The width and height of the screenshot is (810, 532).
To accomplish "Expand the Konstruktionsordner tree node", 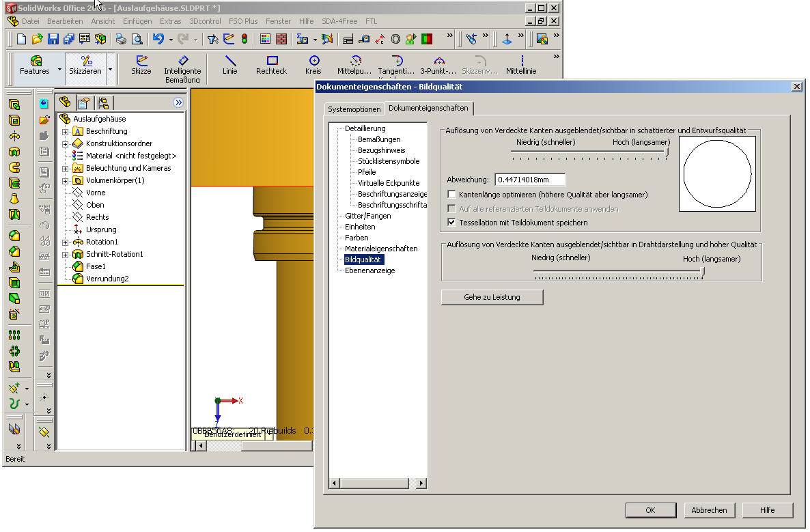I will tap(65, 144).
